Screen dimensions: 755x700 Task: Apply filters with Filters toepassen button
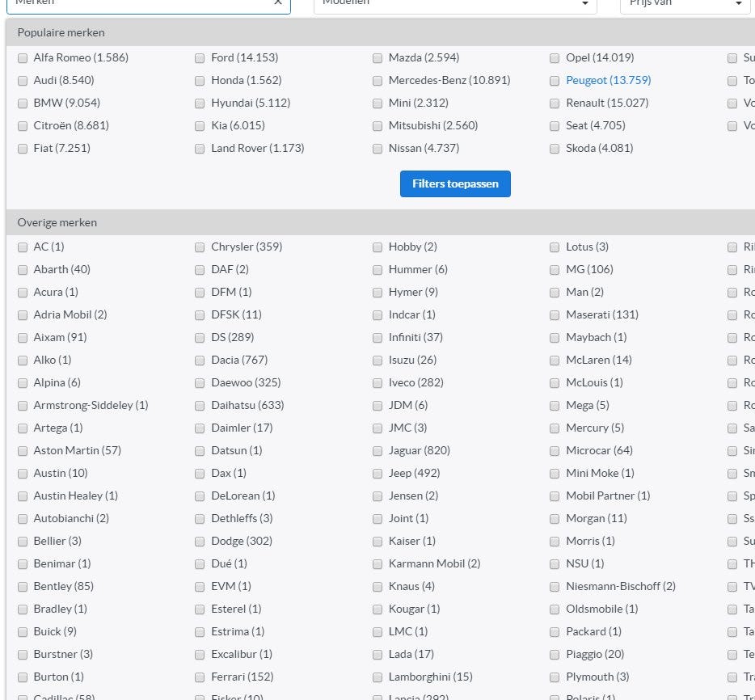[455, 184]
